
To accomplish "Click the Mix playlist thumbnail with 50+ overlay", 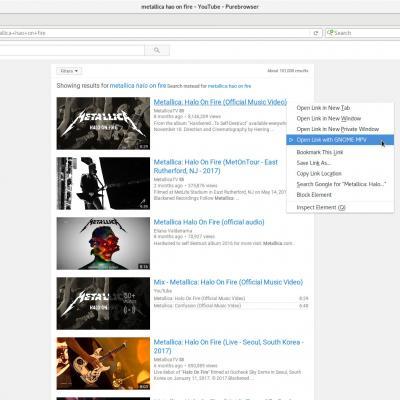I will coord(103,303).
